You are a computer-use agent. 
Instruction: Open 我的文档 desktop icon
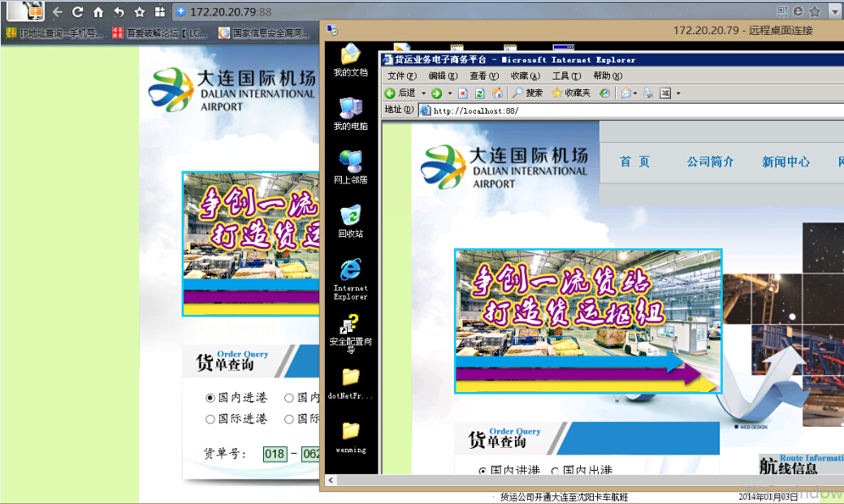(350, 60)
